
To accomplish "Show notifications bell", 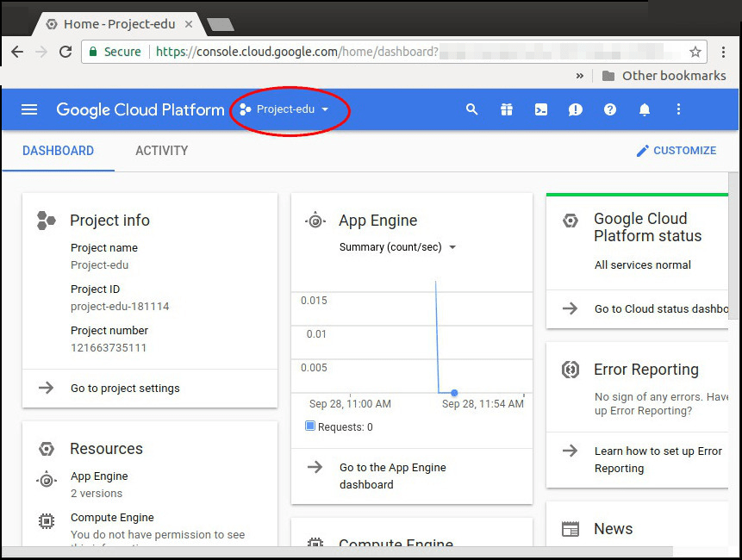I will (x=645, y=109).
